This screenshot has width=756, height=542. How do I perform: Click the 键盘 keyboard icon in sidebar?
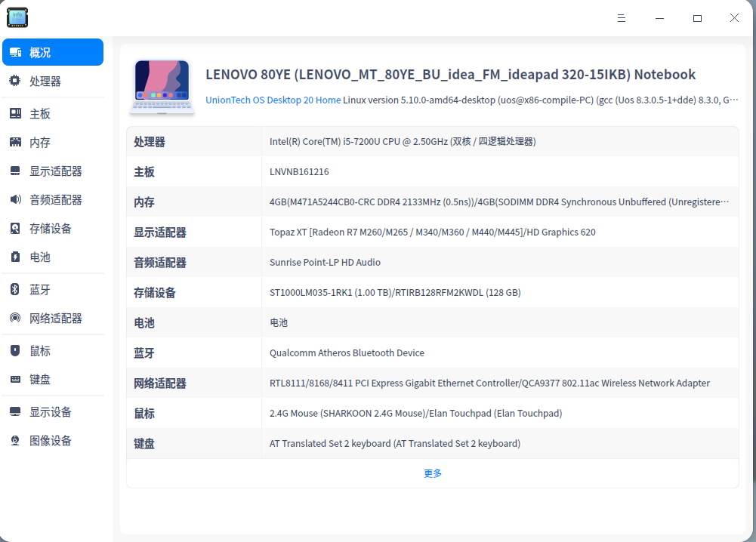[x=15, y=379]
